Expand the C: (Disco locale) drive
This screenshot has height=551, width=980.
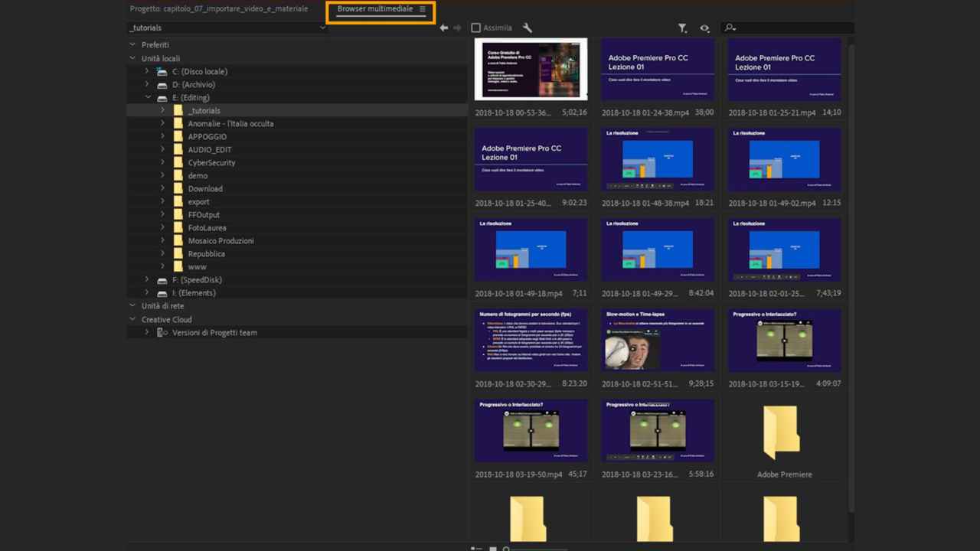click(x=147, y=71)
